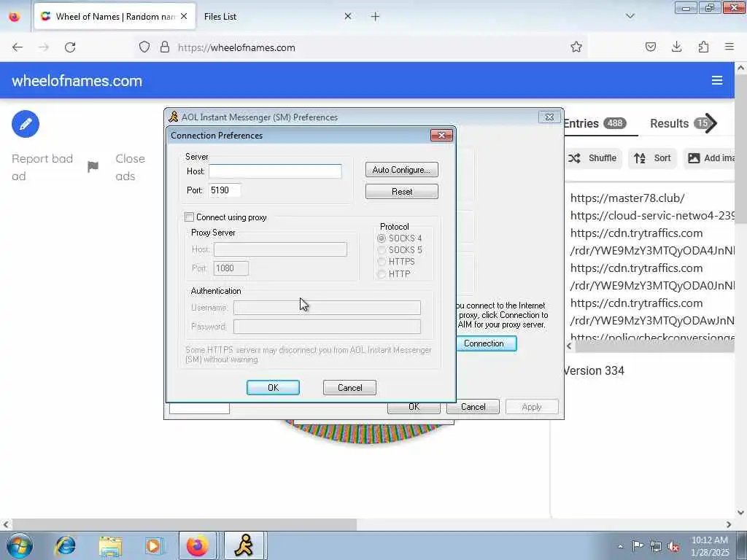The height and width of the screenshot is (560, 747).
Task: Confirm Connection Preferences with OK
Action: (x=273, y=388)
